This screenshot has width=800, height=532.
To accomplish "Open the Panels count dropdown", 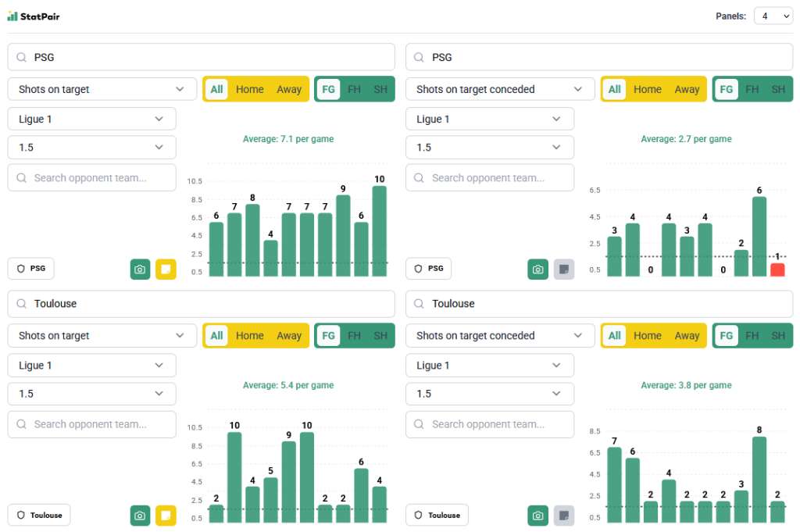I will click(773, 16).
